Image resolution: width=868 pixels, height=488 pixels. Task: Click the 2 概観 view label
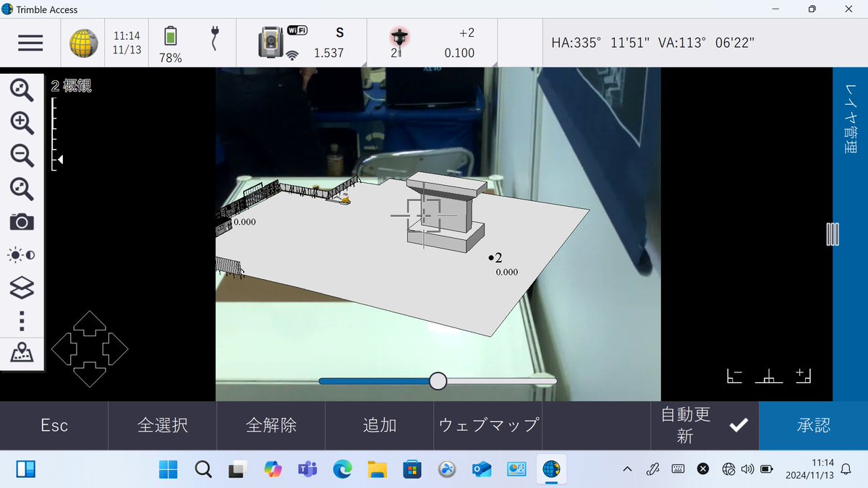click(71, 86)
